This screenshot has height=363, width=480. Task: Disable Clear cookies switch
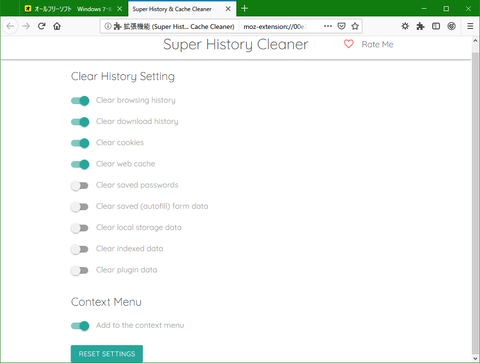click(80, 143)
